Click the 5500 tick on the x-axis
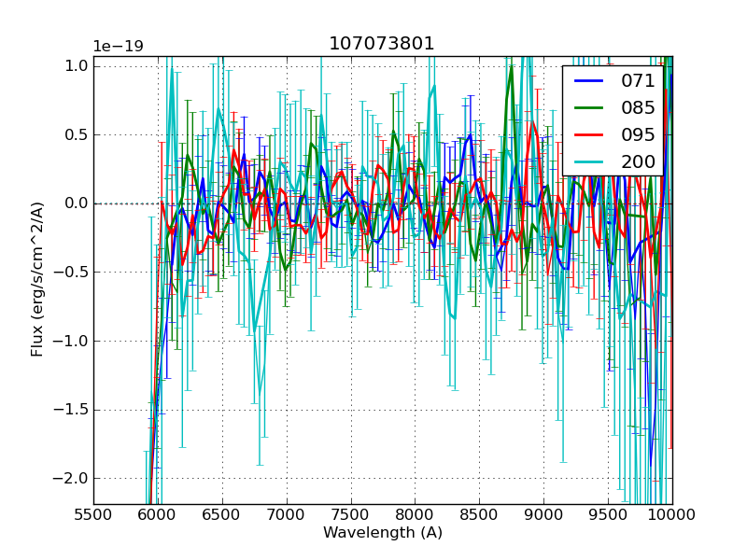 tap(93, 513)
